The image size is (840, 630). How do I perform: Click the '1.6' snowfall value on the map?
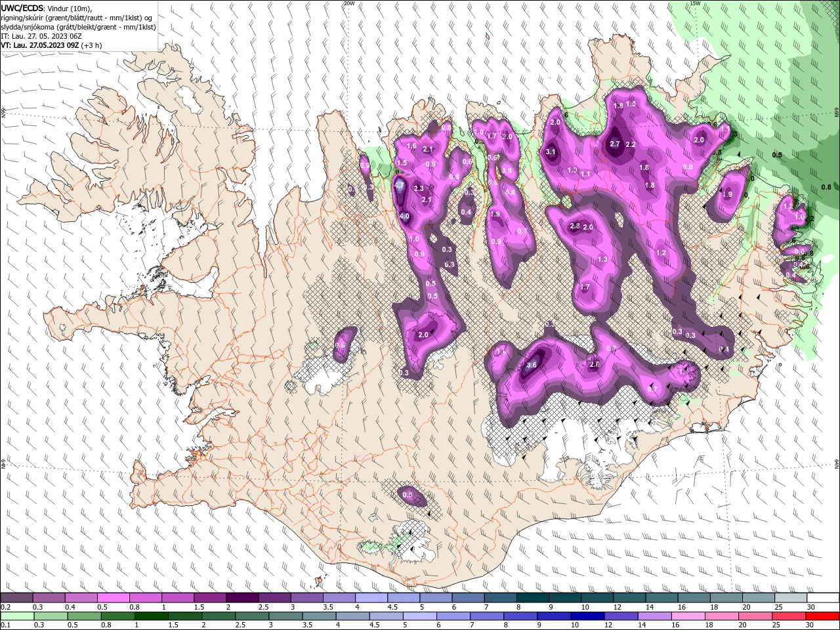(x=411, y=146)
